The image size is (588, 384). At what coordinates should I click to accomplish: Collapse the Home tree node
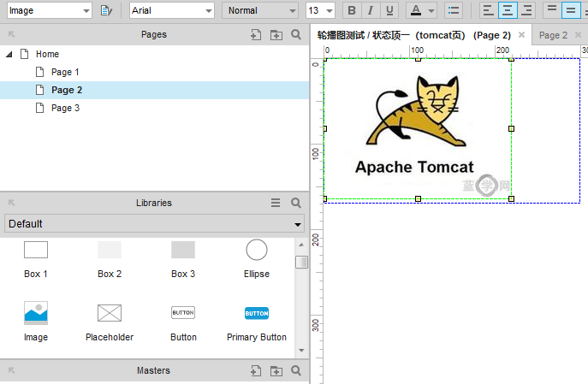9,55
